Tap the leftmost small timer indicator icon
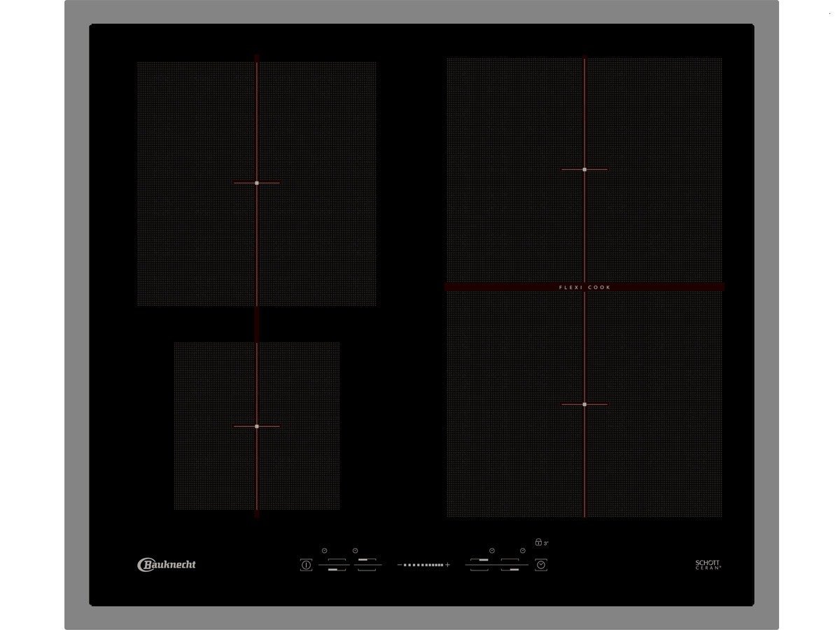The image size is (840, 630). [x=325, y=551]
